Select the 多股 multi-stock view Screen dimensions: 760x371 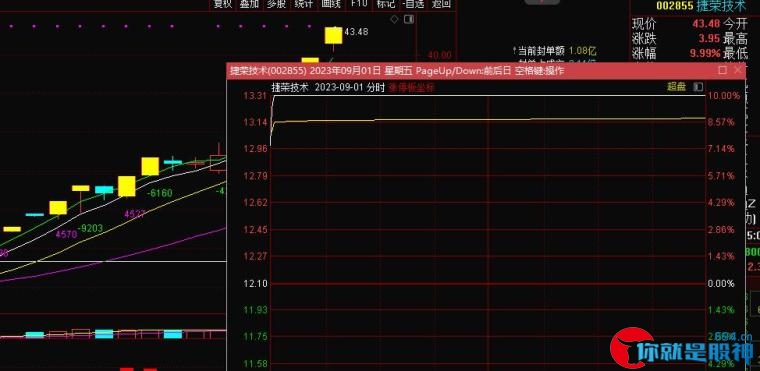(276, 4)
